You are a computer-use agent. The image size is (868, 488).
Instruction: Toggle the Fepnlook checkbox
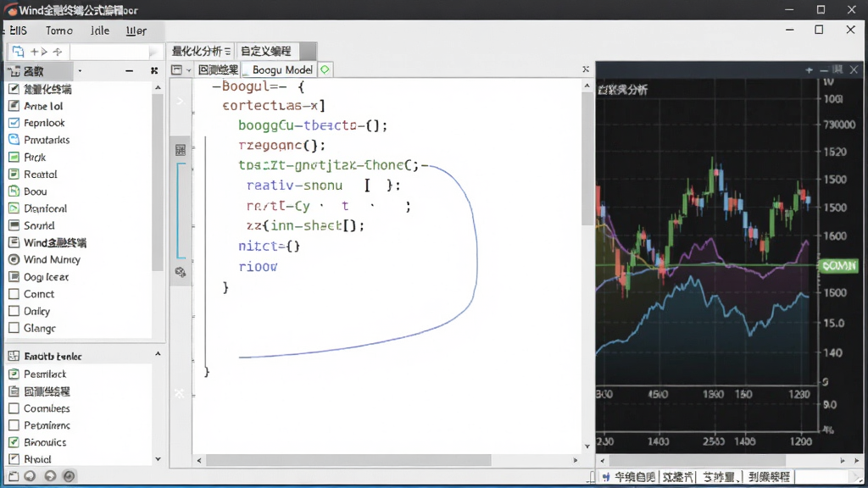14,123
